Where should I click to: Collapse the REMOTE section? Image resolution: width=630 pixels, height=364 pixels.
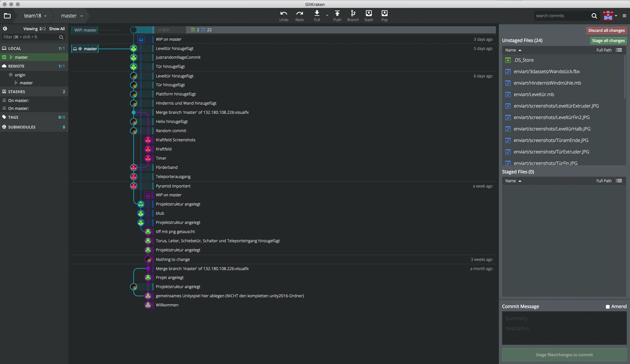34,66
